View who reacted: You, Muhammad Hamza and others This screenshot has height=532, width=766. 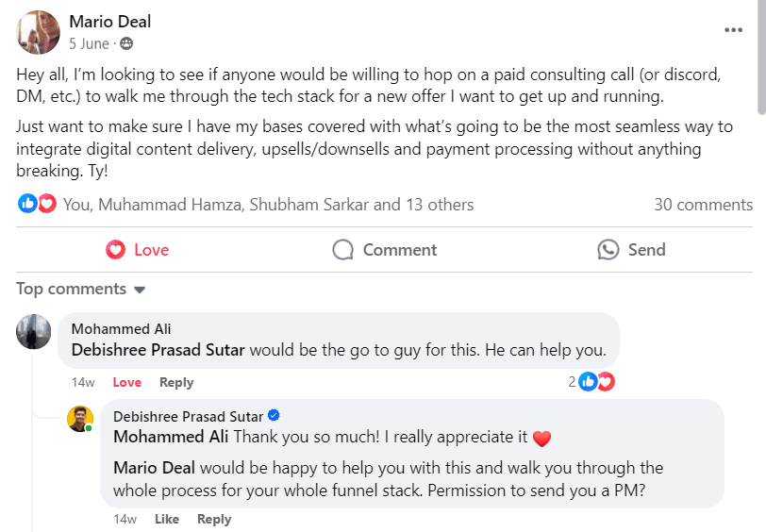[268, 204]
